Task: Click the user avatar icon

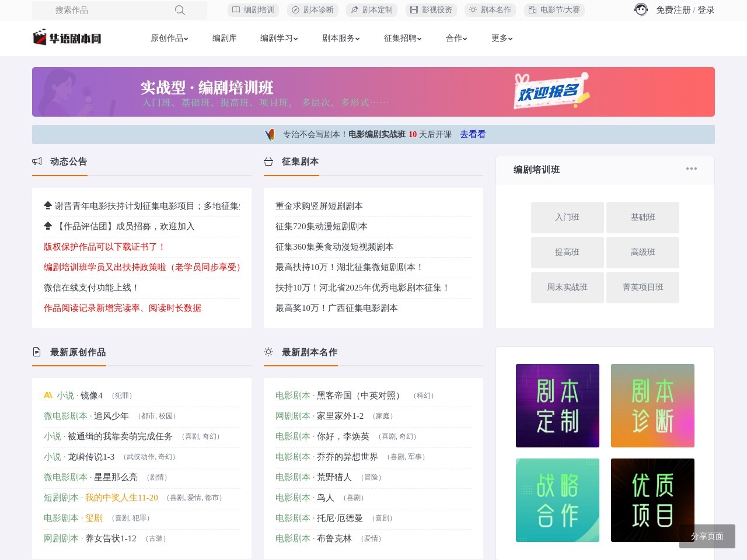Action: 641,10
